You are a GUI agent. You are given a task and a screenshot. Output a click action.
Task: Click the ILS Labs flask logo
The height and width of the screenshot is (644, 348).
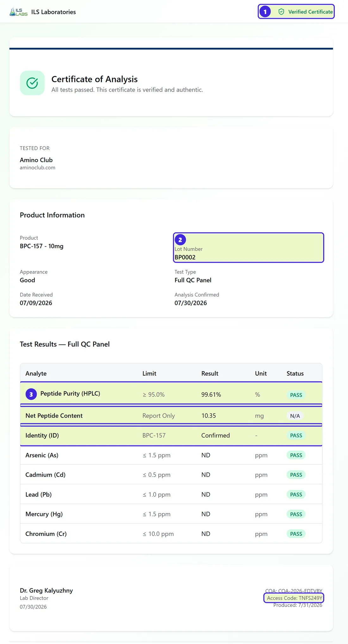pyautogui.click(x=18, y=12)
